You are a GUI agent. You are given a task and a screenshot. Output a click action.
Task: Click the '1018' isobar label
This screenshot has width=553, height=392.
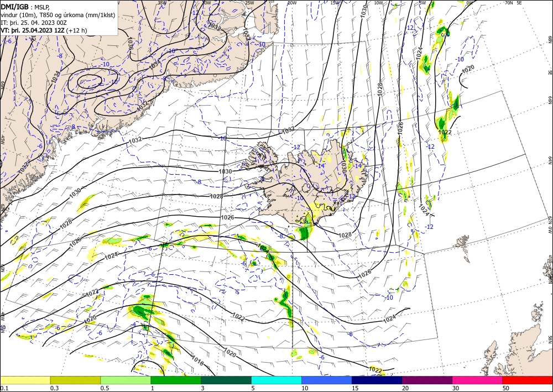click(x=197, y=360)
